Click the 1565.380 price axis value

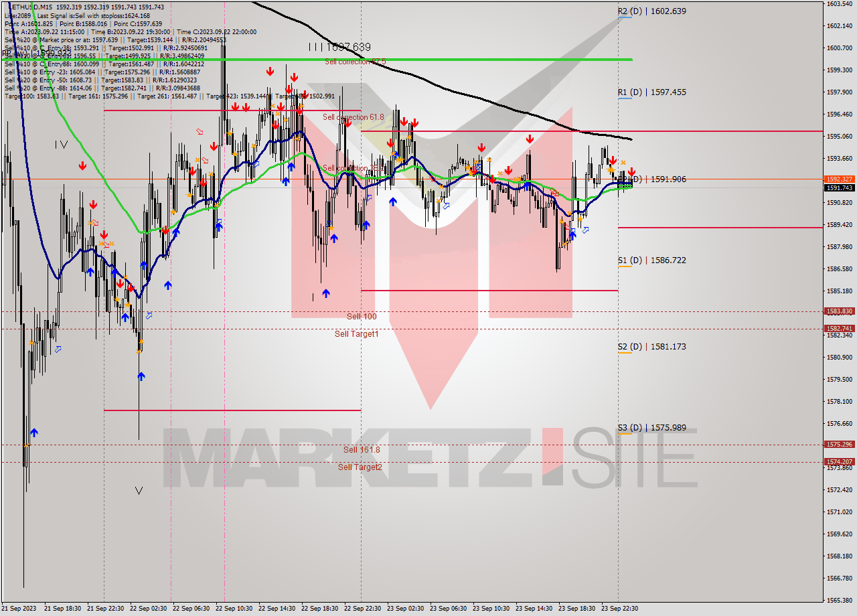coord(840,600)
